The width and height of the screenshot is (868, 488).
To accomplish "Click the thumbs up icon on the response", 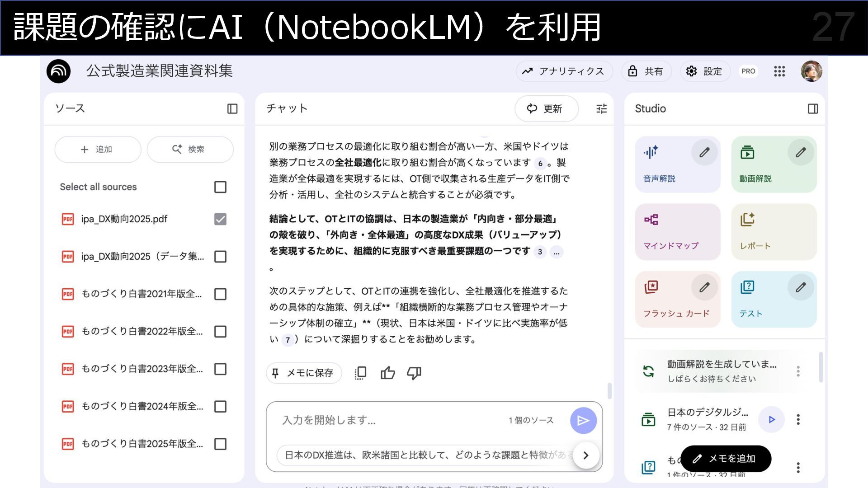I will click(387, 373).
